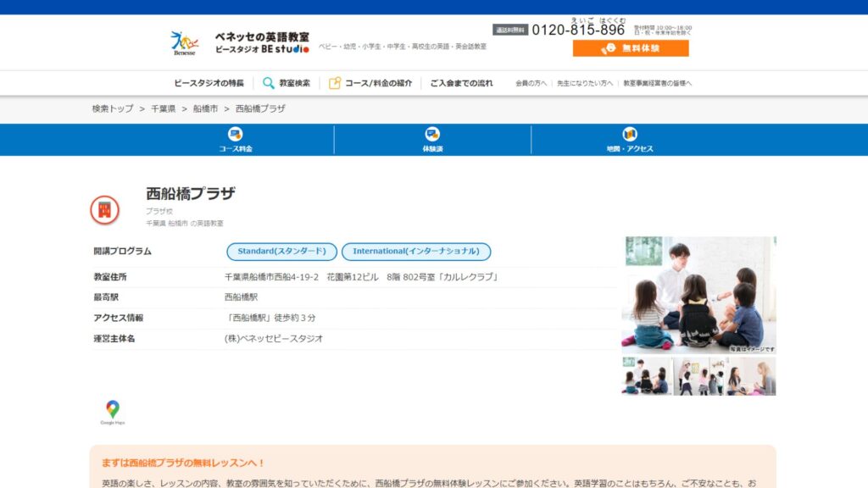Select the 地図・アクセス tab label
This screenshot has width=868, height=488.
point(630,149)
